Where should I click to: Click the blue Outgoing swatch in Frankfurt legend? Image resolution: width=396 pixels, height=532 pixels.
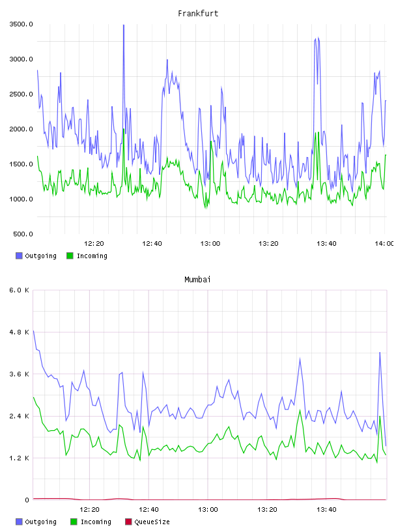(x=19, y=256)
